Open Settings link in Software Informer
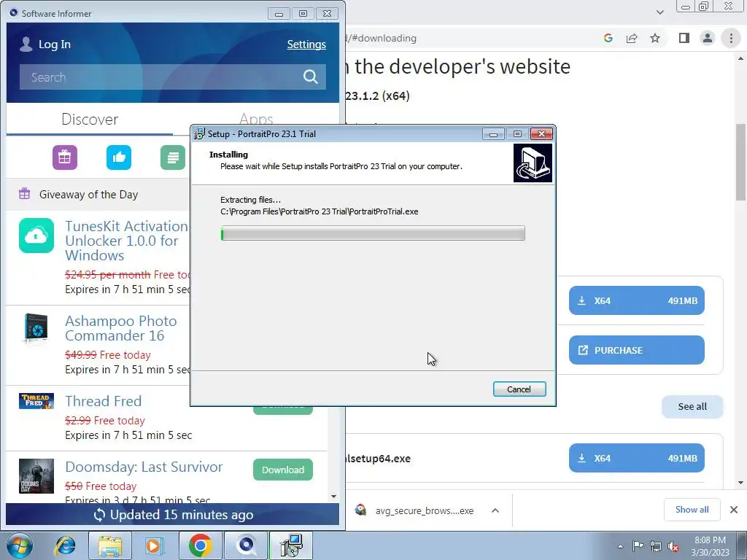Viewport: 747px width, 560px height. (306, 44)
